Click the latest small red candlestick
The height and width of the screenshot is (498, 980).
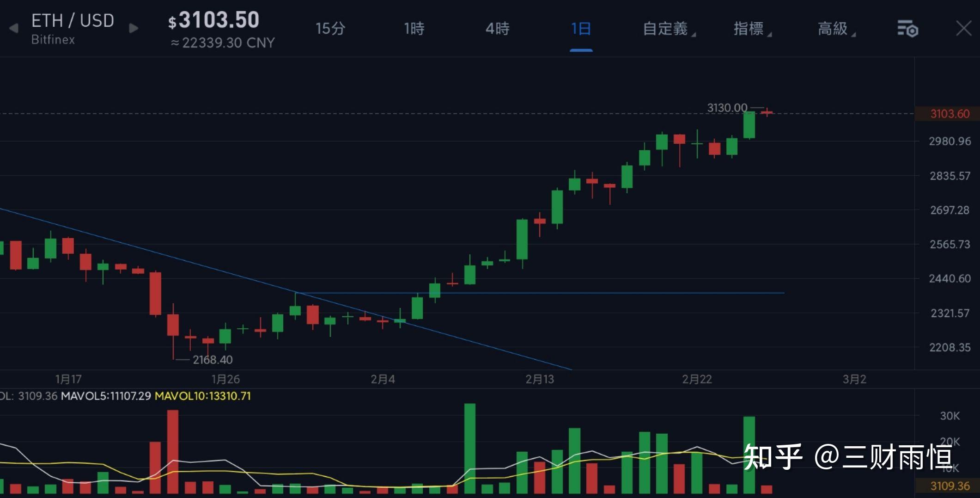tap(767, 112)
